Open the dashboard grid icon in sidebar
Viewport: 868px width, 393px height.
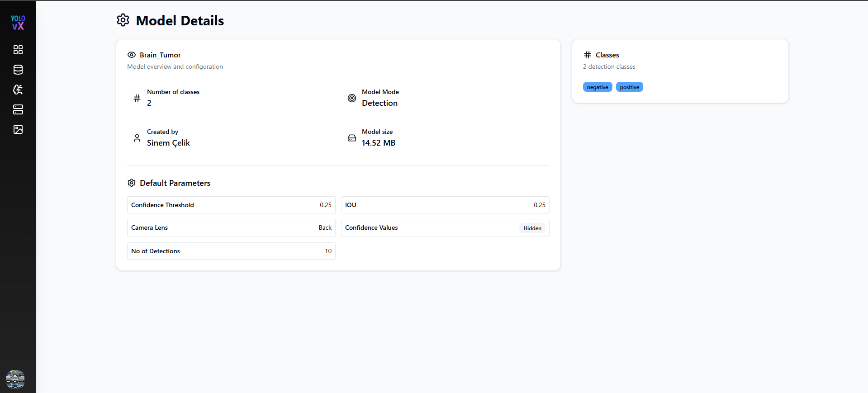18,50
